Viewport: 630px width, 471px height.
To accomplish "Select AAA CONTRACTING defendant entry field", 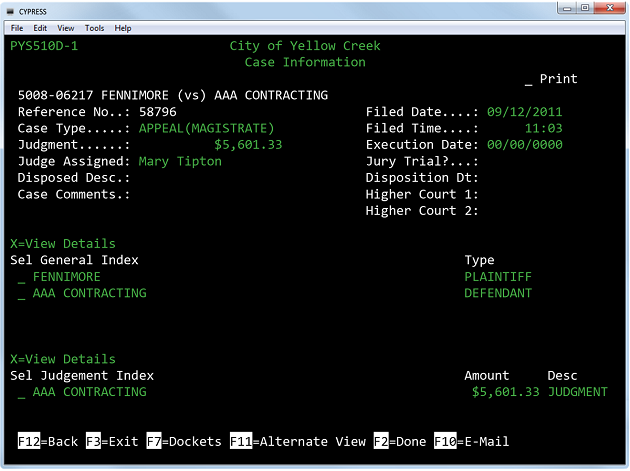I will pos(21,294).
